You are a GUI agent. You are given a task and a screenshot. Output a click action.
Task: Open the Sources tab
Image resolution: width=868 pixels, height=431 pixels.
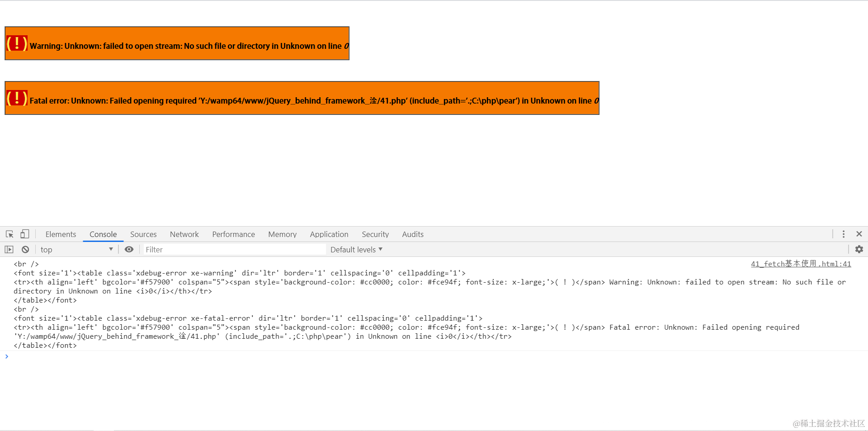point(143,234)
